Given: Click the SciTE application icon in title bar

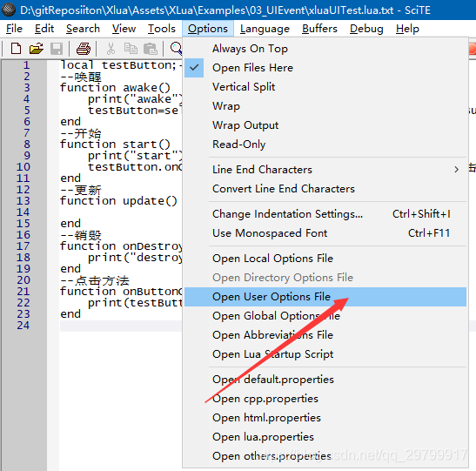Looking at the screenshot, I should pos(9,10).
